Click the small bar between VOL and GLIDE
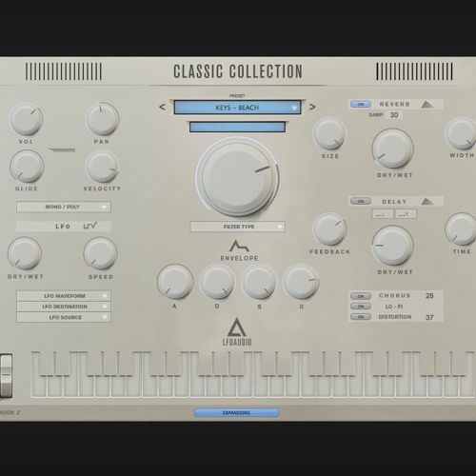This screenshot has width=476, height=476. [x=62, y=149]
